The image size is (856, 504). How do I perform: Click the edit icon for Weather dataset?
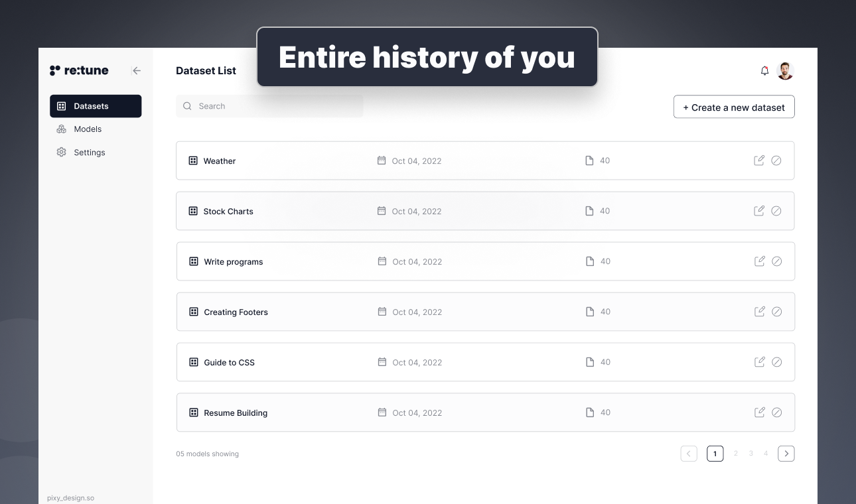pos(759,160)
